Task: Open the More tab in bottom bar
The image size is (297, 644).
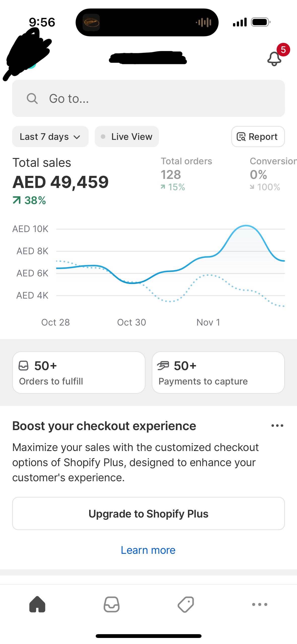Action: click(260, 604)
